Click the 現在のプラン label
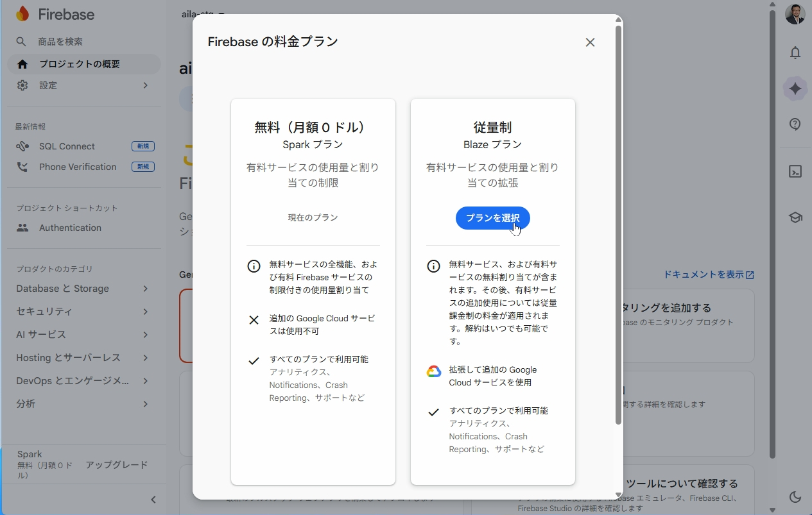The image size is (812, 515). pos(313,218)
